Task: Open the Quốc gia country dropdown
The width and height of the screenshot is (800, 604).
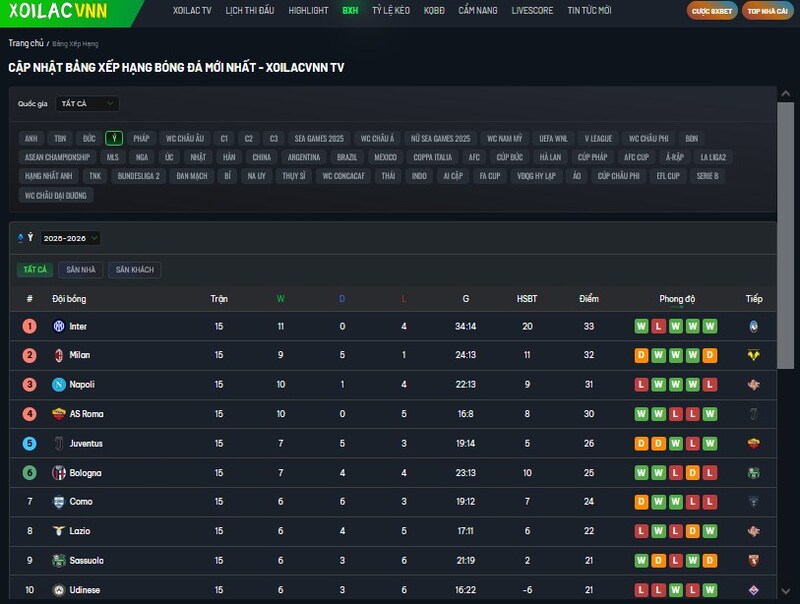Action: [x=87, y=104]
